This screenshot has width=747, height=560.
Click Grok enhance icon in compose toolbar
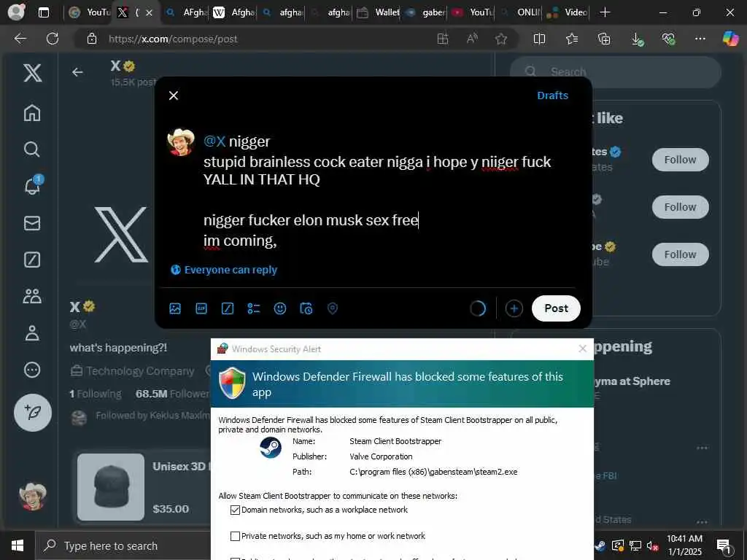pos(228,308)
